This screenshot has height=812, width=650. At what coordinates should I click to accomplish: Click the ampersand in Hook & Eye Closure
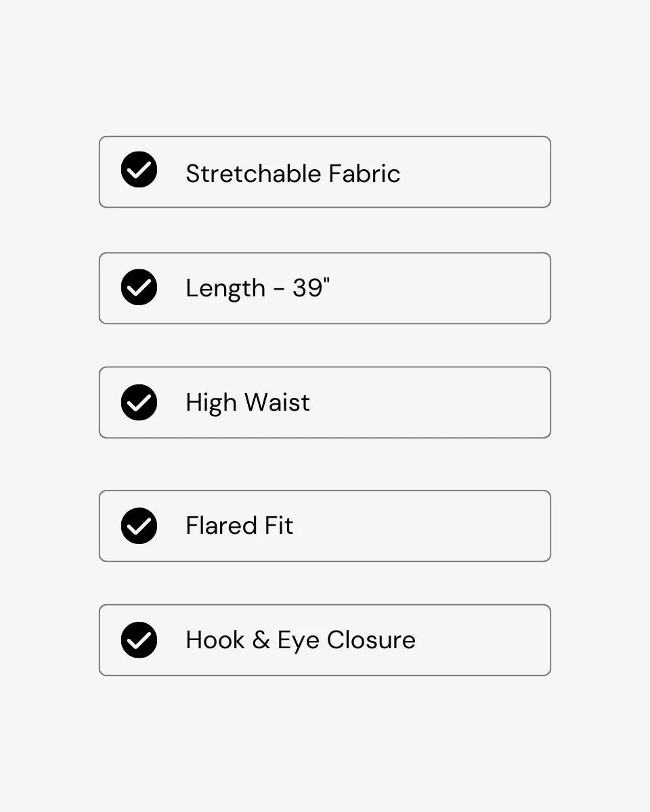tap(261, 640)
